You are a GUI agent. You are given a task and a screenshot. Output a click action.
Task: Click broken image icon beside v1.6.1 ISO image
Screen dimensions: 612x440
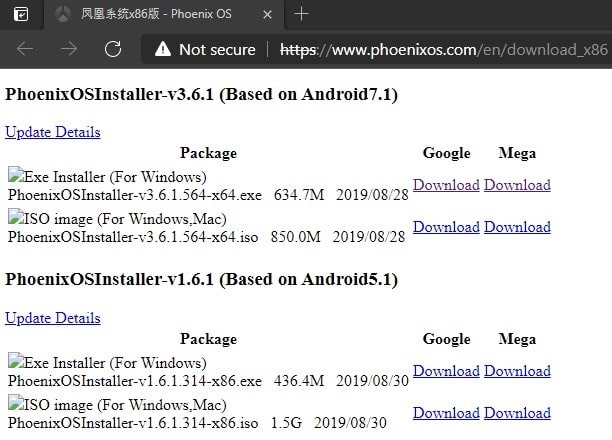pyautogui.click(x=16, y=403)
